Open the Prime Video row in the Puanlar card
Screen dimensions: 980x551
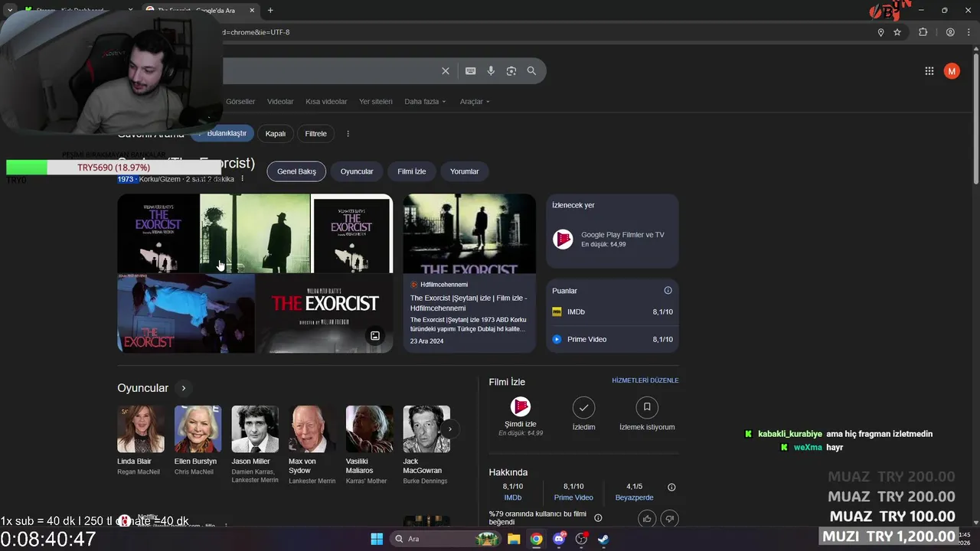coord(612,339)
